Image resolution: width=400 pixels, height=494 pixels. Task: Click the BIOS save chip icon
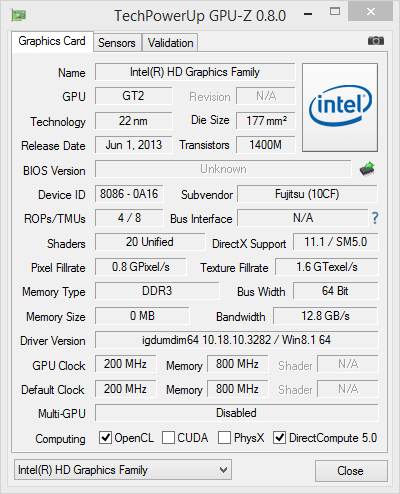pyautogui.click(x=367, y=169)
